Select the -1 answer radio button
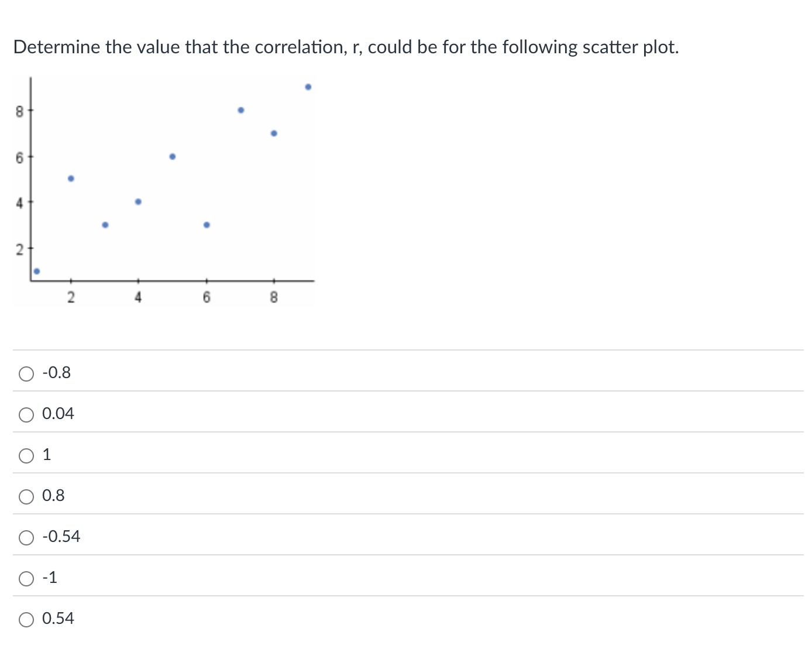The image size is (812, 659). click(26, 578)
